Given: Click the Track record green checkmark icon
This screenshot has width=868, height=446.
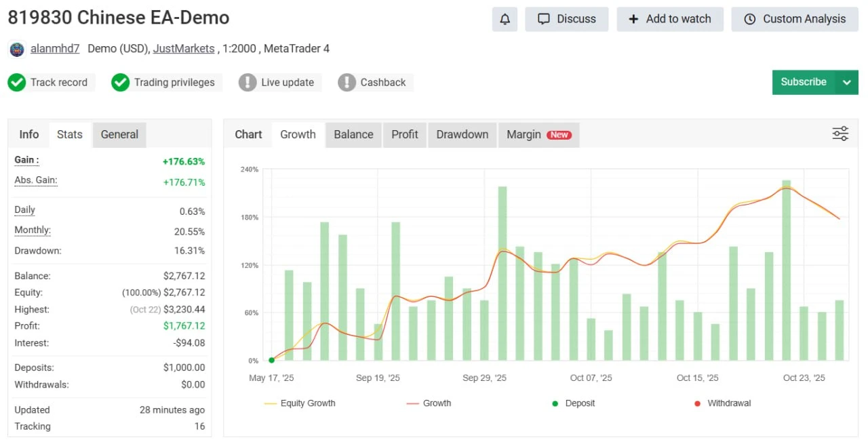Looking at the screenshot, I should pos(17,82).
